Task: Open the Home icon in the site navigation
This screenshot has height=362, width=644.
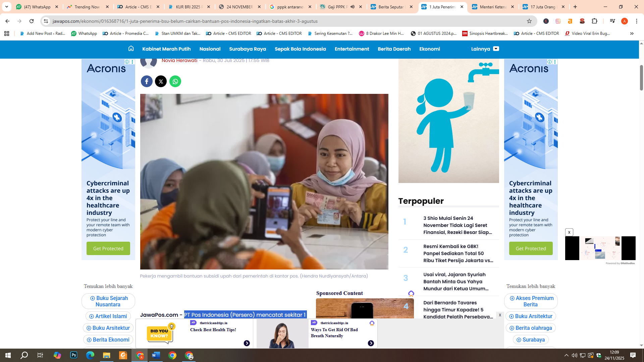Action: (x=130, y=49)
